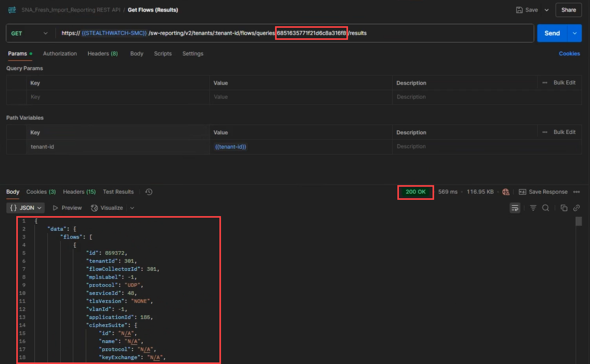Click the Visualize button
Screen dimensions: 590x364
107,208
